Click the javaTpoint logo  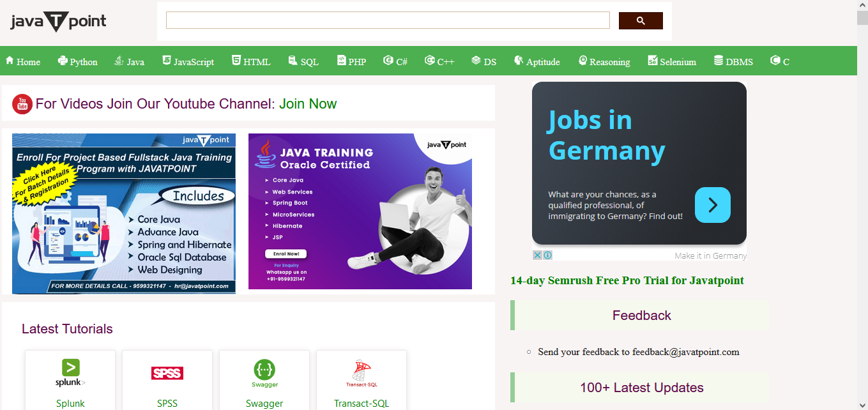(x=58, y=22)
